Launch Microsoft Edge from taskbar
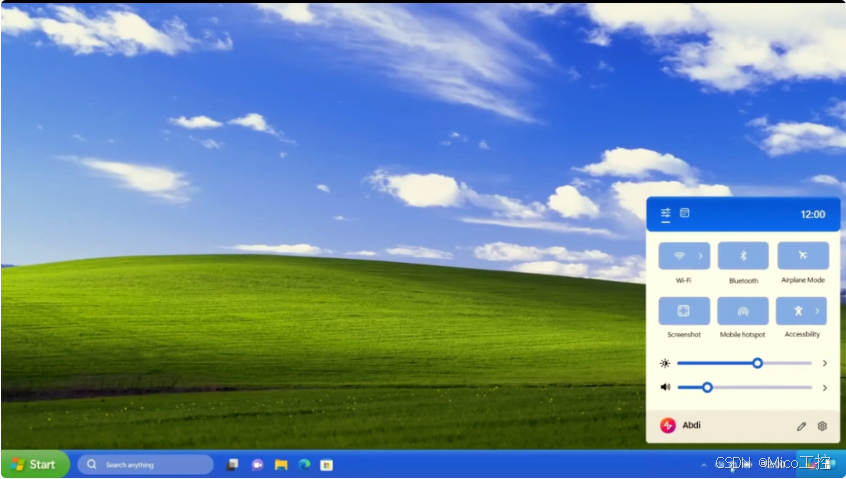846x479 pixels. coord(305,464)
